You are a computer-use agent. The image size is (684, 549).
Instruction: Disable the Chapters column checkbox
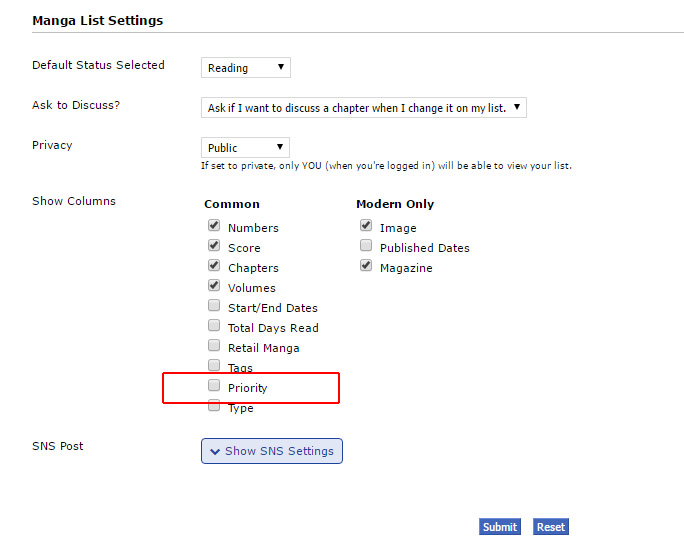pos(214,266)
